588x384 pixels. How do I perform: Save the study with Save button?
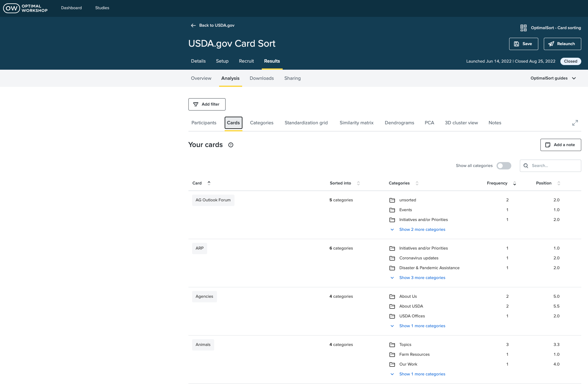tap(523, 44)
